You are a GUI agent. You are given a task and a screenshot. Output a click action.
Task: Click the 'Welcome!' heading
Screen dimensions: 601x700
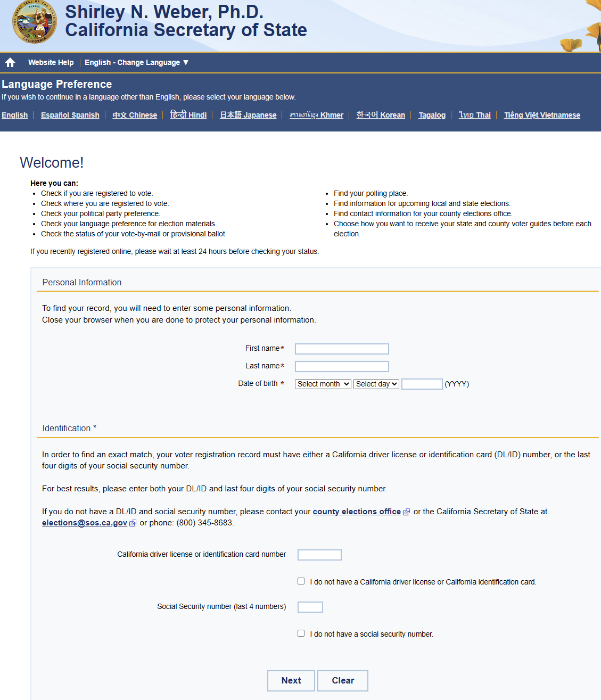pos(52,162)
